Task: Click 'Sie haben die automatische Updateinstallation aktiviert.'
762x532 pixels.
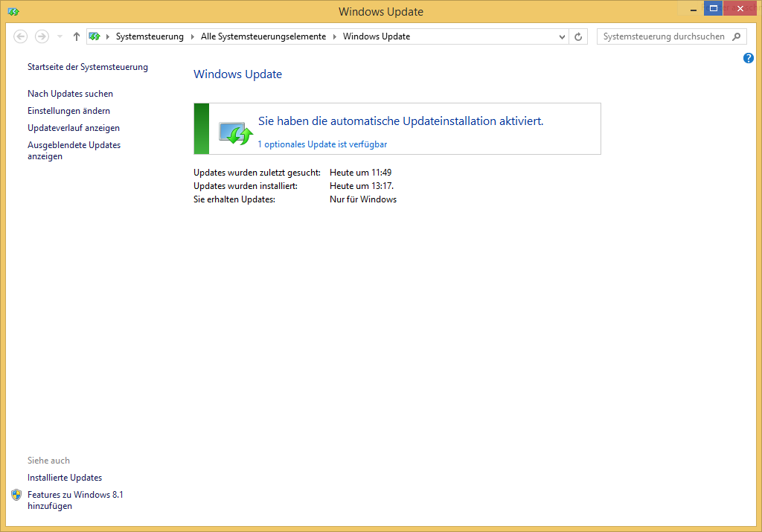Action: pyautogui.click(x=401, y=121)
